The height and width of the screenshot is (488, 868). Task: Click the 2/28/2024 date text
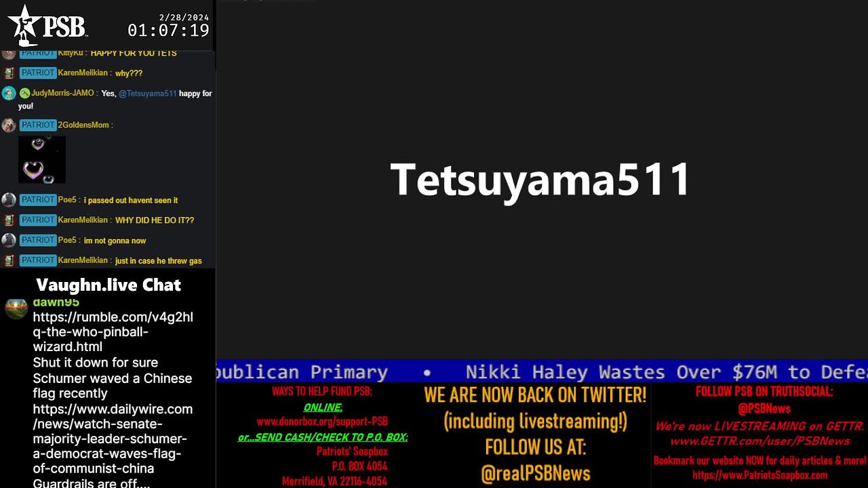[x=184, y=17]
